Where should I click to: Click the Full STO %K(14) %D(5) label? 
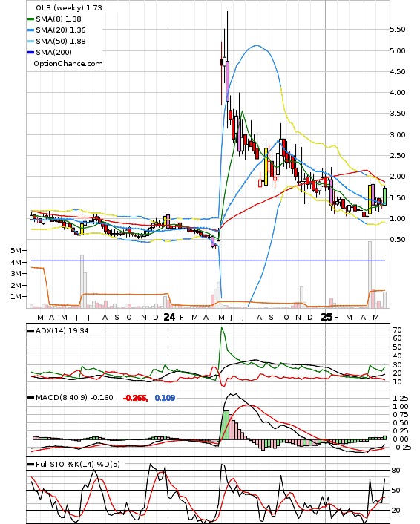[77, 464]
